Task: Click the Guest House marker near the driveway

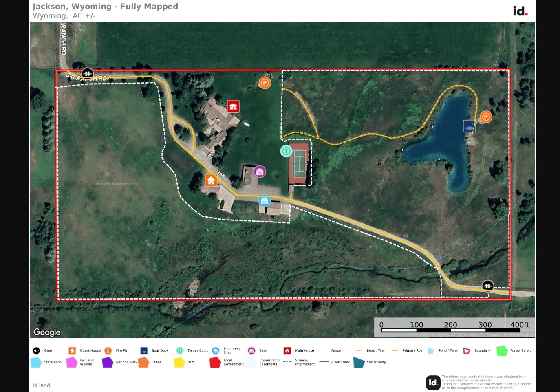Action: tap(211, 180)
